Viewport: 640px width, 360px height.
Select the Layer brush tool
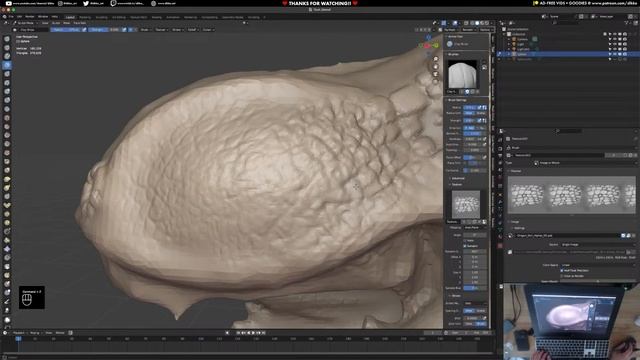[x=7, y=82]
